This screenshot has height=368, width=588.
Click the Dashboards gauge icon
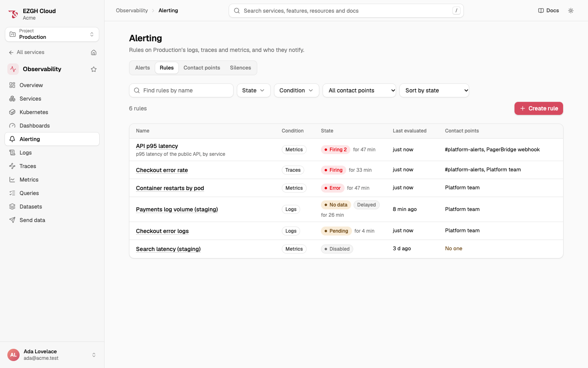point(12,126)
